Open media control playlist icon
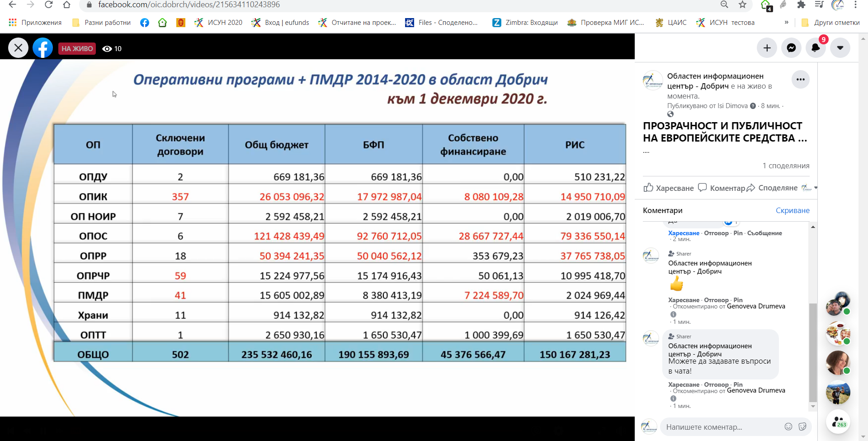Image resolution: width=868 pixels, height=441 pixels. pyautogui.click(x=819, y=5)
